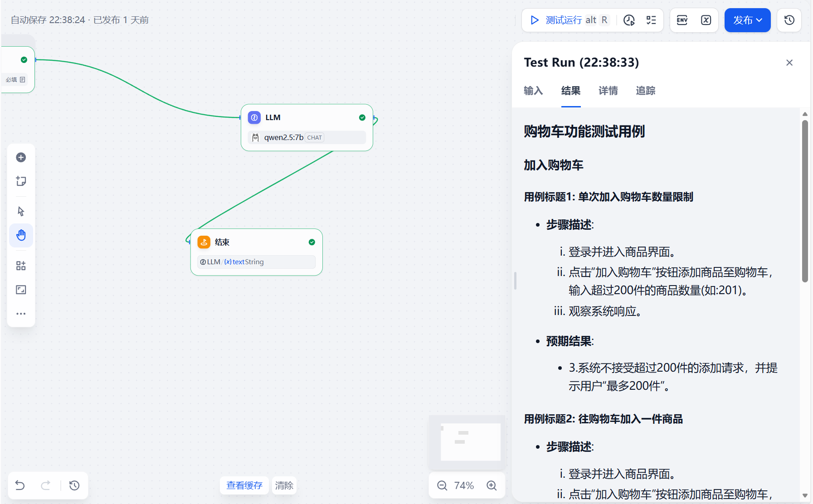The height and width of the screenshot is (504, 813).
Task: Click the 查看缓存 link
Action: click(244, 485)
